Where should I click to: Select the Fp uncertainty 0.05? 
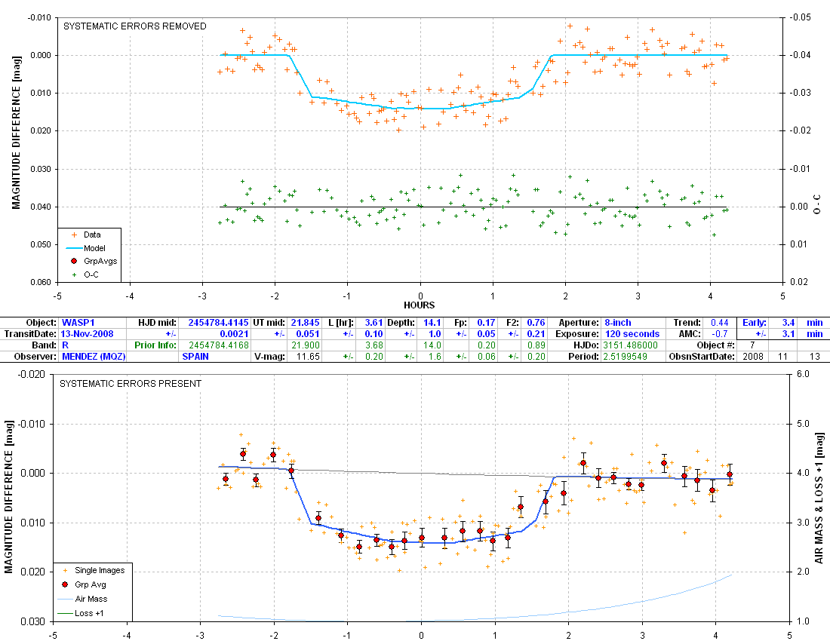coord(486,334)
